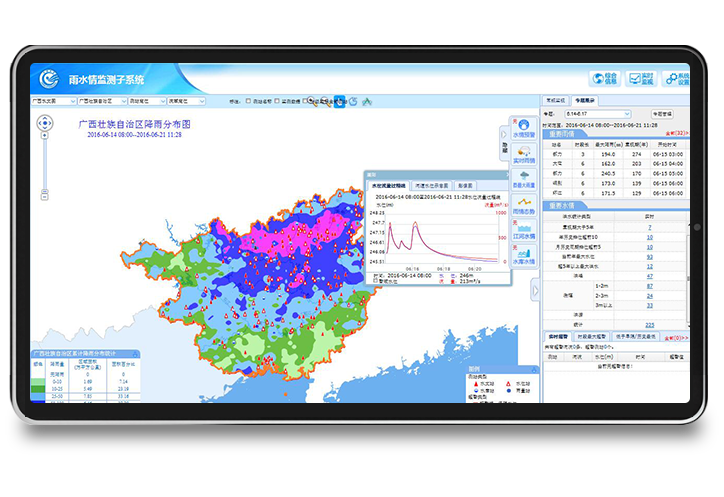Collapse the right panel with the arrow handle
Image resolution: width=724 pixels, height=497 pixels.
(535, 290)
